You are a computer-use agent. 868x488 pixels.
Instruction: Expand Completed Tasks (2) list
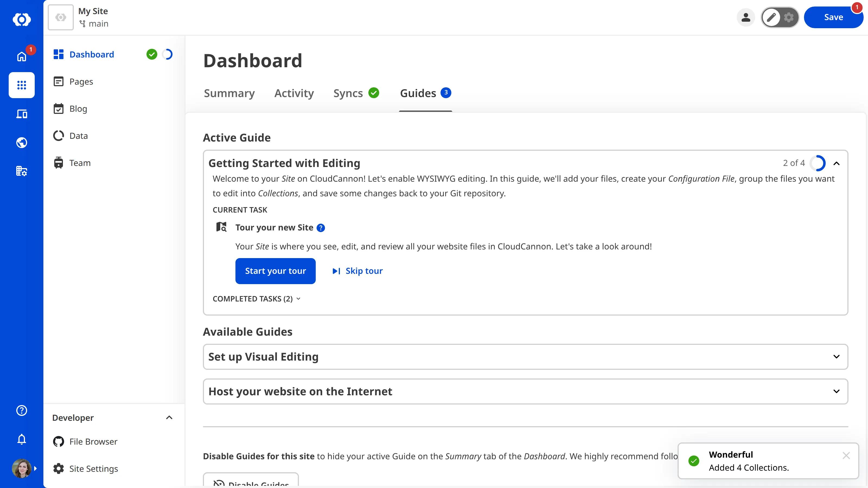257,299
